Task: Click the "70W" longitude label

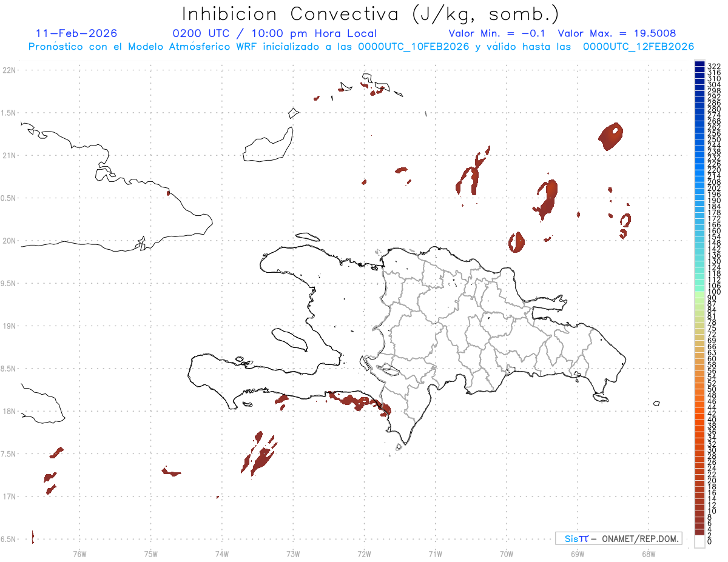Action: [x=507, y=553]
